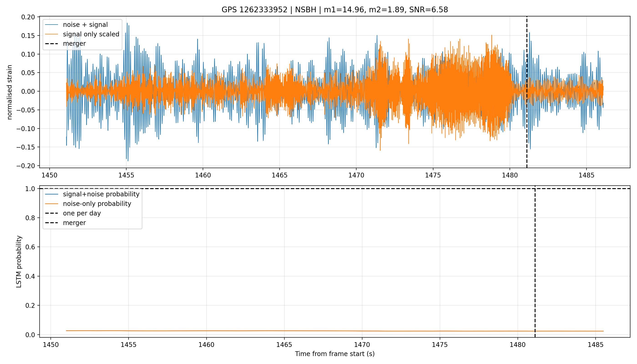This screenshot has width=637, height=364.
Task: Click 'noise + signal' legend entry
Action: (x=85, y=25)
